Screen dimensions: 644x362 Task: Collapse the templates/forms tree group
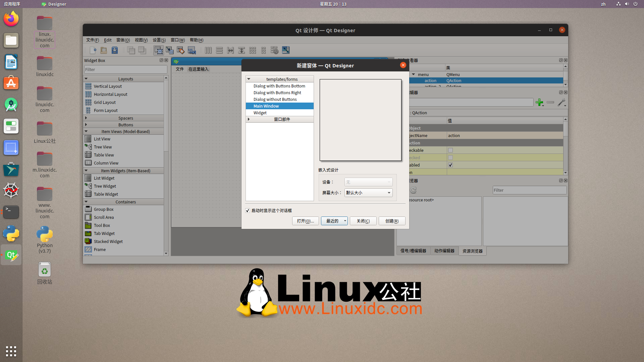[x=249, y=79]
